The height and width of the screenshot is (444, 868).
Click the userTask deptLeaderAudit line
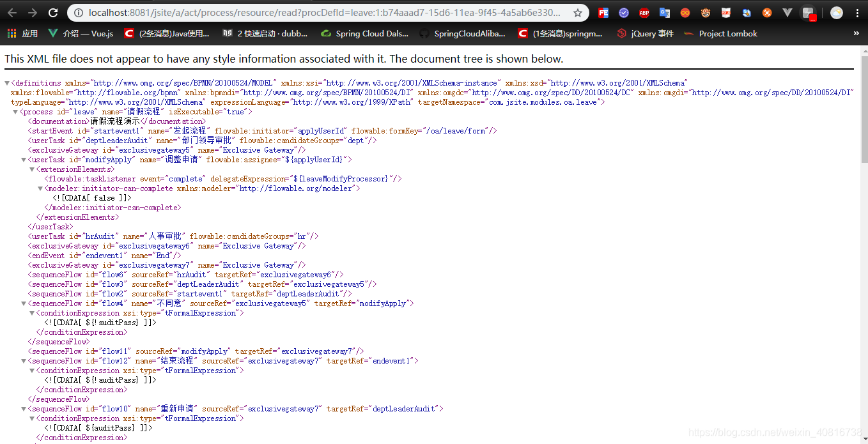coord(203,141)
